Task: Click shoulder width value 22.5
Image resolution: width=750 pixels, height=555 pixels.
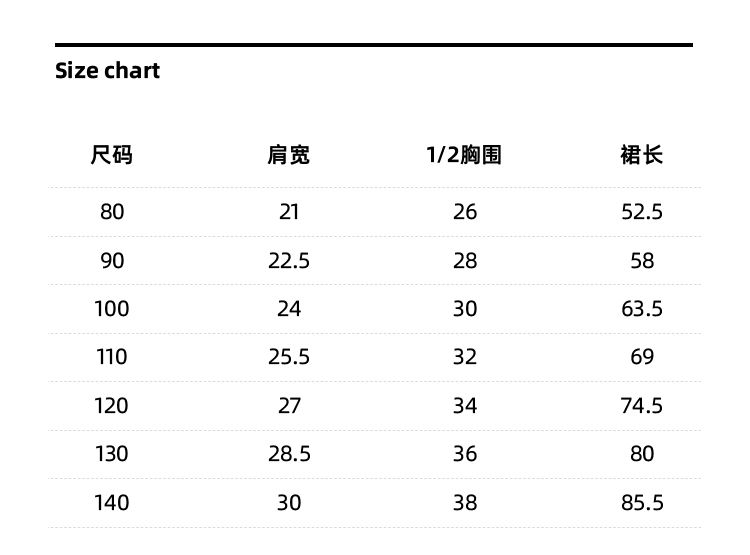Action: 289,261
